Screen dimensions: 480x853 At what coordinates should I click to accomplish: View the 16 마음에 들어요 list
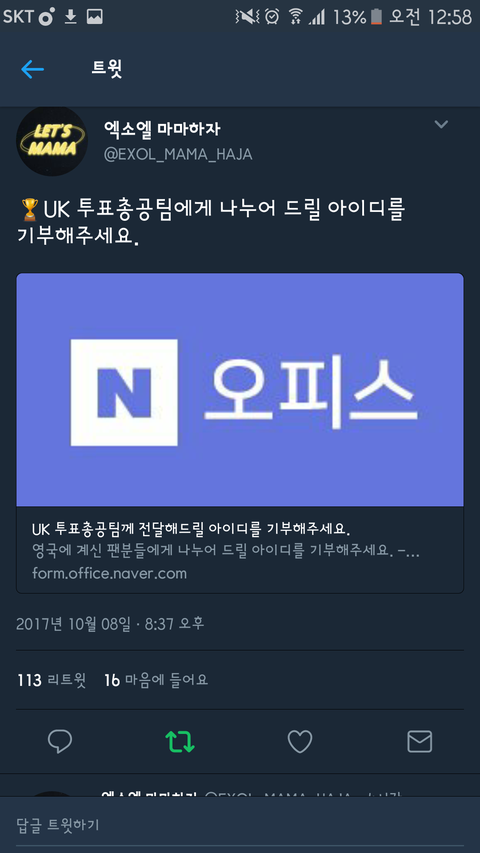coord(156,680)
